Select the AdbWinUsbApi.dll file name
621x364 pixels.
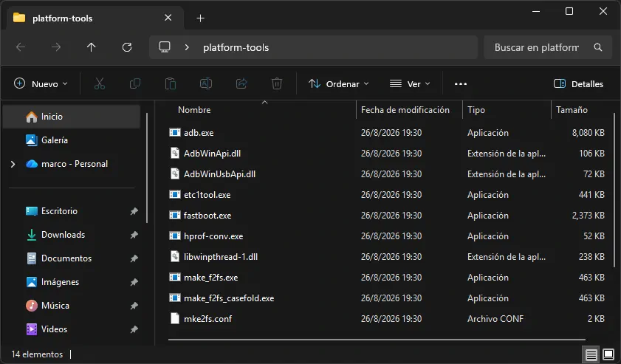coord(219,174)
